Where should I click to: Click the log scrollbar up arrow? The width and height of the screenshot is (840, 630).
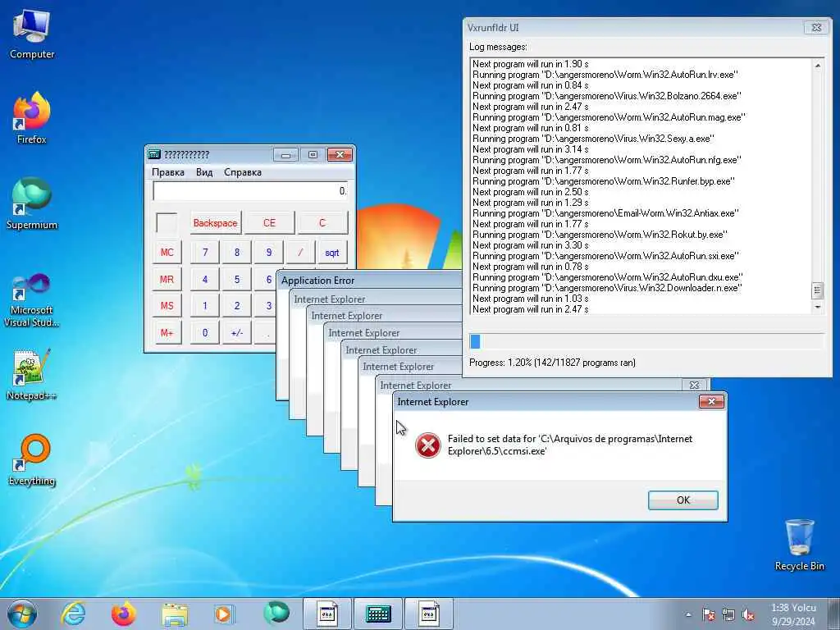tap(818, 66)
